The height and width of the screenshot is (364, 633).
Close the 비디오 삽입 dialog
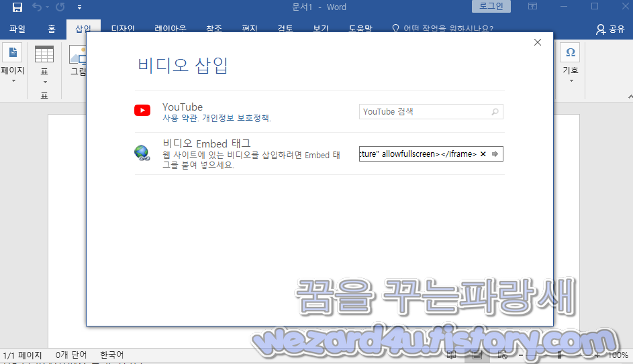point(537,42)
